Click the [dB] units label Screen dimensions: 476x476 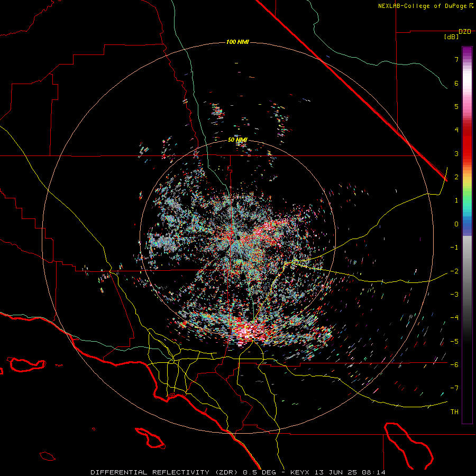(x=451, y=37)
